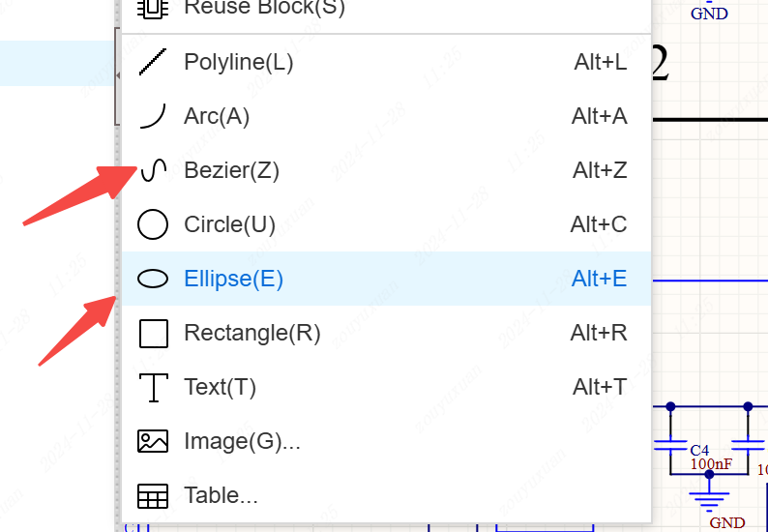
Task: Select the bottom GND net label
Action: (x=727, y=522)
